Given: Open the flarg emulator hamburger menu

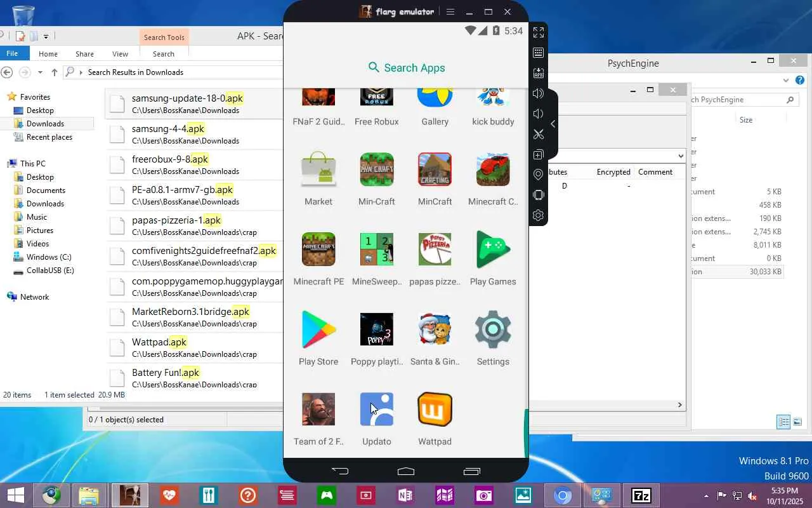Looking at the screenshot, I should point(450,11).
